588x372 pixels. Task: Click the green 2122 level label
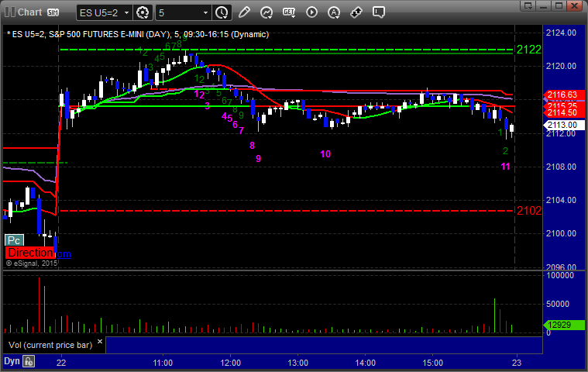point(529,50)
